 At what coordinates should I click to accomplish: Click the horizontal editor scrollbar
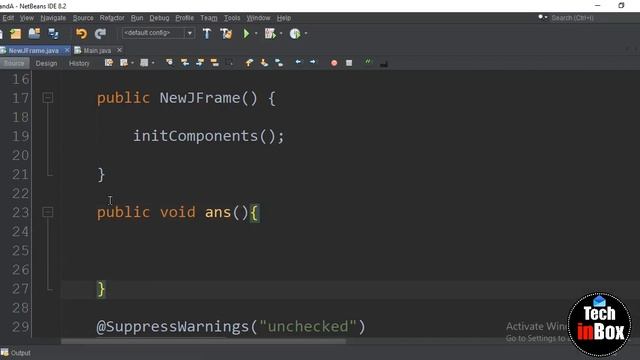(x=203, y=341)
